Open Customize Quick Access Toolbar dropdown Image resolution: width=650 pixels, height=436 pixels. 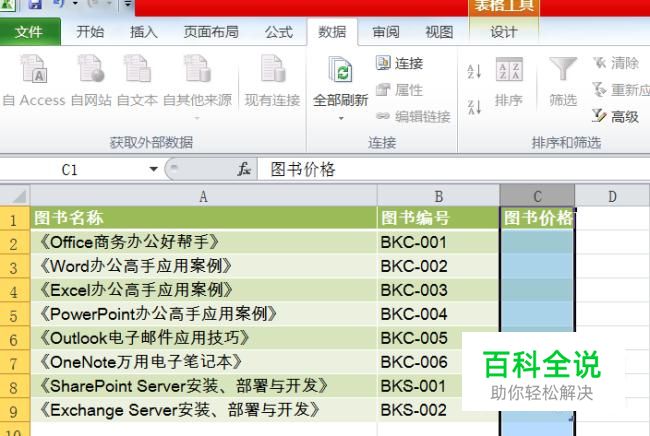coord(127,4)
